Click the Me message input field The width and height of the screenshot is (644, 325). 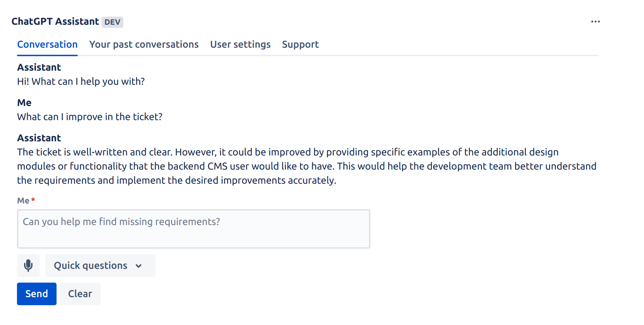(x=193, y=229)
